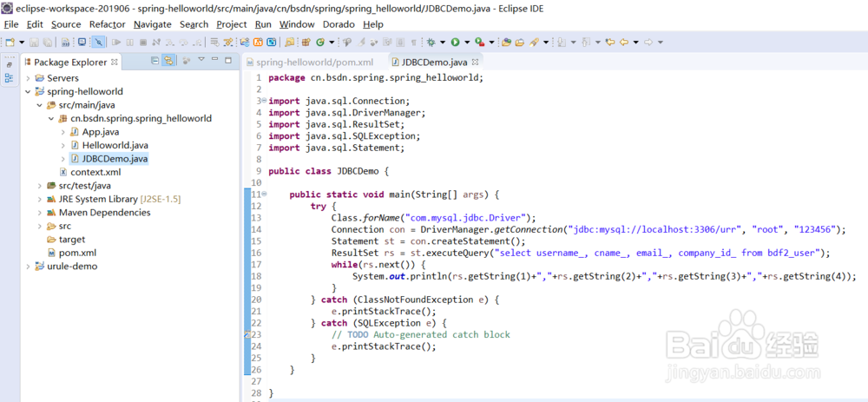The image size is (868, 402).
Task: Open the Refactor menu
Action: point(108,24)
